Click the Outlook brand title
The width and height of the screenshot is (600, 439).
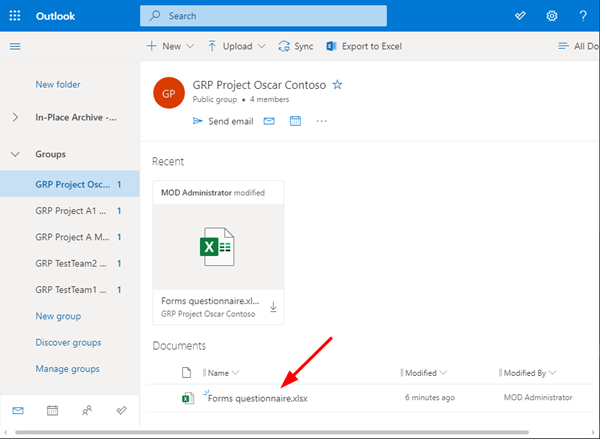tap(55, 16)
